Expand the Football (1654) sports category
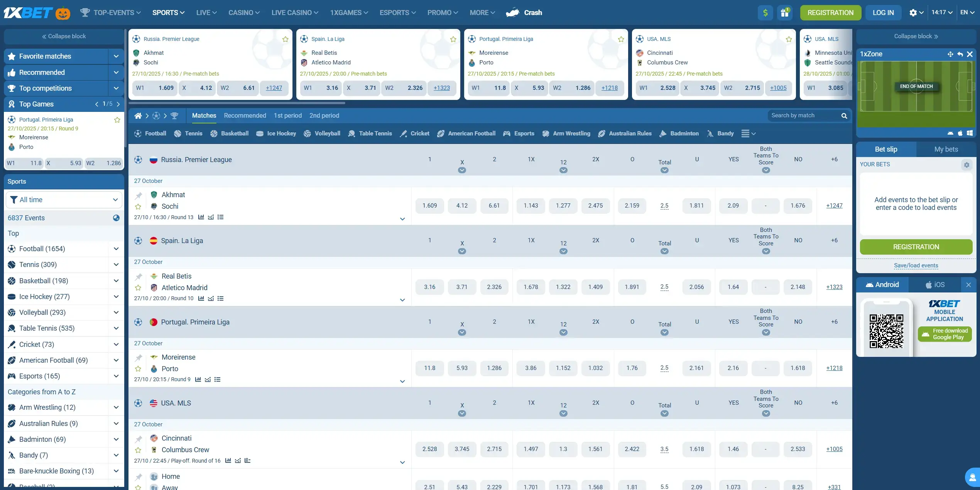The height and width of the screenshot is (490, 980). (116, 249)
